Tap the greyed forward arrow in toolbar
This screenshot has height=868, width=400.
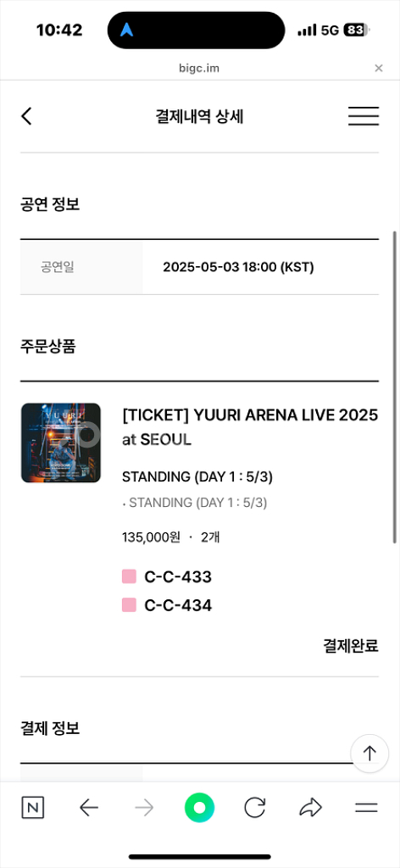tap(144, 808)
